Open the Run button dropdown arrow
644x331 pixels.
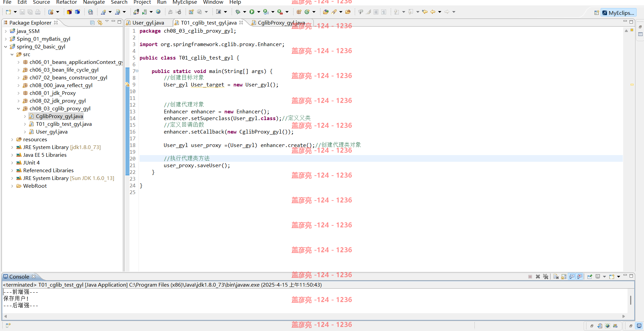(x=259, y=12)
